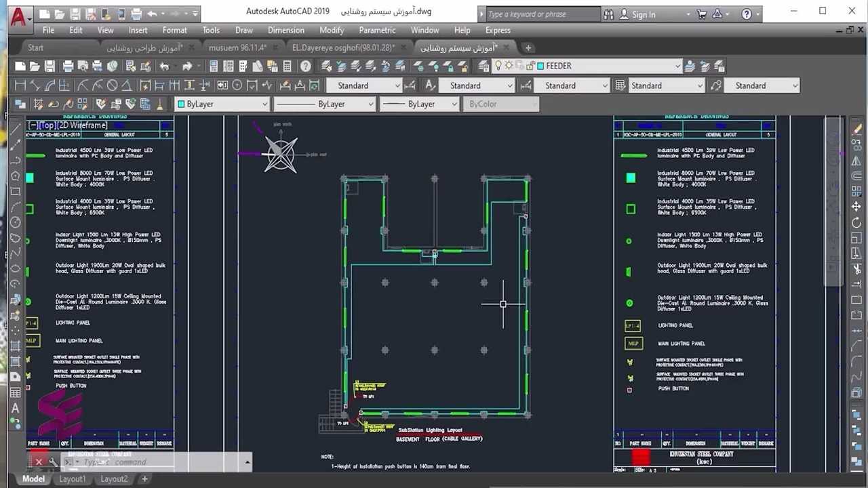Select the Text tool in left toolbar
This screenshot has height=488, width=868.
click(15, 408)
